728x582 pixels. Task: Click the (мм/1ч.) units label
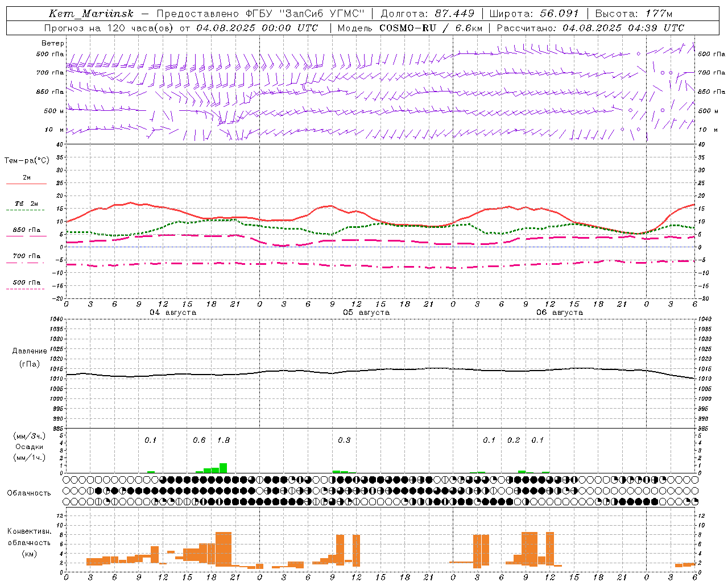point(30,458)
